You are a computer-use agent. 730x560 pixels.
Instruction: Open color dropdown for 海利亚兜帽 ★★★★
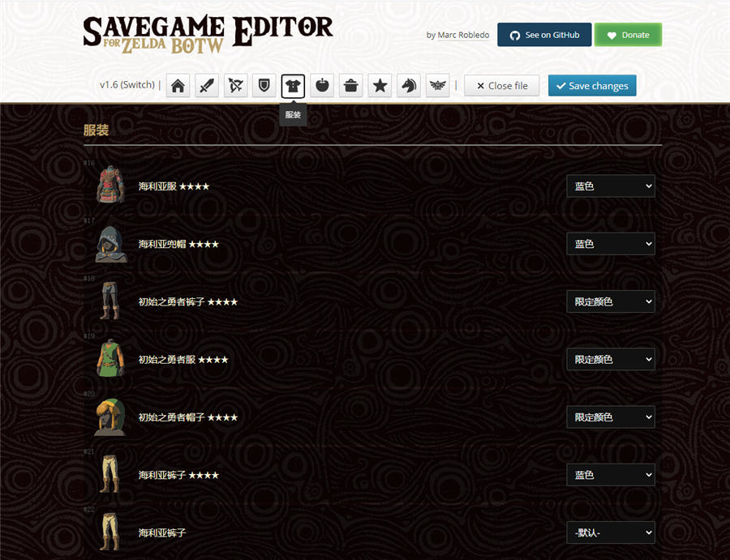point(610,244)
